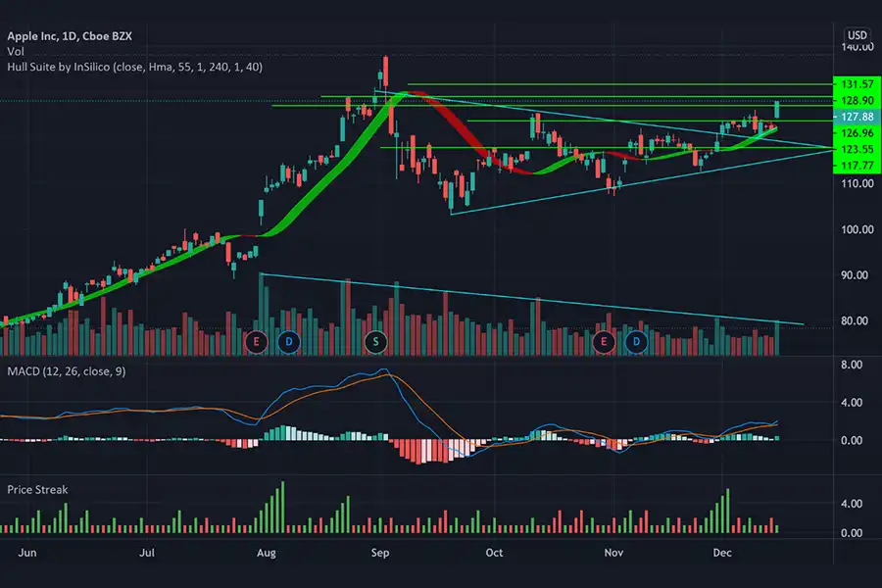The width and height of the screenshot is (882, 588).
Task: Click the 123.55 price level label
Action: point(857,149)
